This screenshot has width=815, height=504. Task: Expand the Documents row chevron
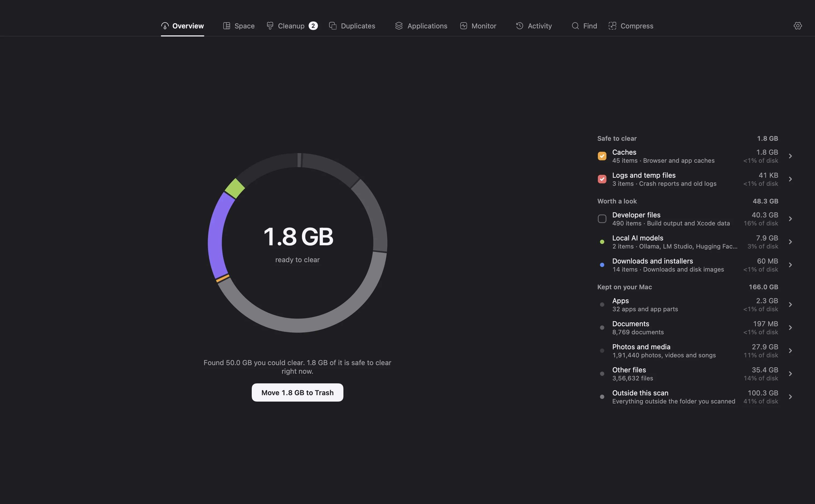click(790, 327)
